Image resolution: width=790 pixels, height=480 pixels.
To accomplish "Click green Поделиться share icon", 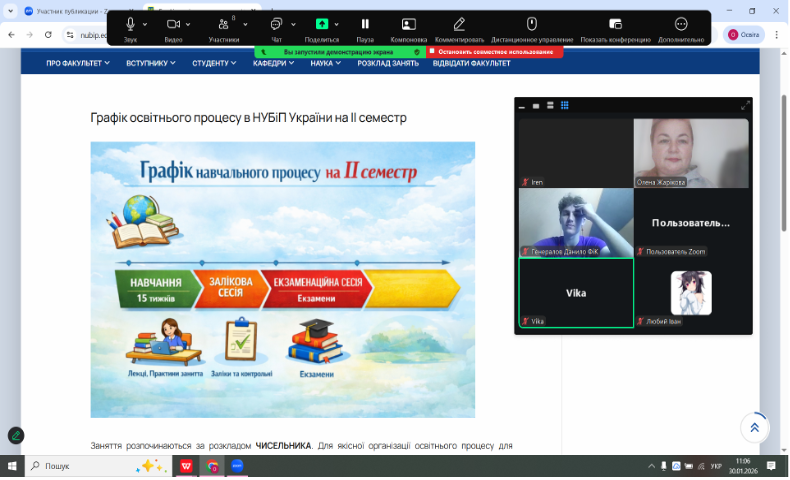I will 322,24.
